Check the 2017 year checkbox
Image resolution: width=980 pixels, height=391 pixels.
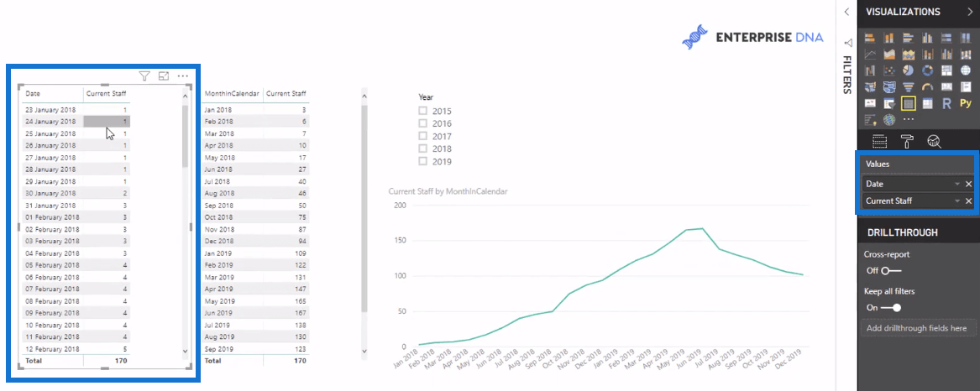(x=422, y=136)
